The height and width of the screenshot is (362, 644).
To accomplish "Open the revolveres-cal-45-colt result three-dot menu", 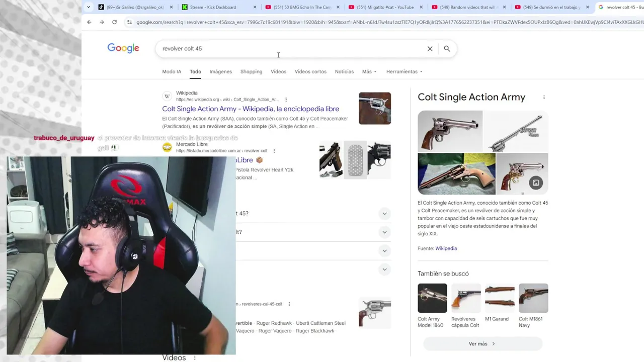I will (x=289, y=304).
